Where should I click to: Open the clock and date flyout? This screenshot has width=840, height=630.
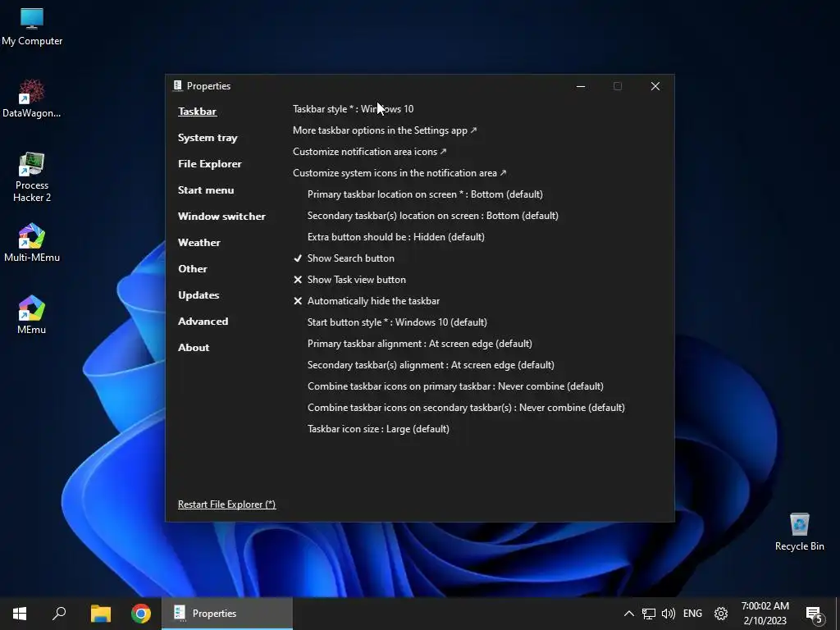(x=765, y=614)
